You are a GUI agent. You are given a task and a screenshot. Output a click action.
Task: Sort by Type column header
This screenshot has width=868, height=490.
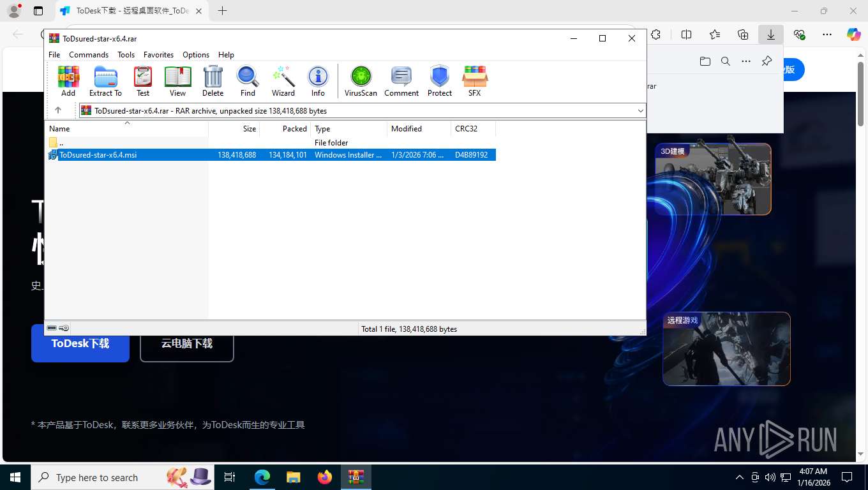(x=349, y=128)
